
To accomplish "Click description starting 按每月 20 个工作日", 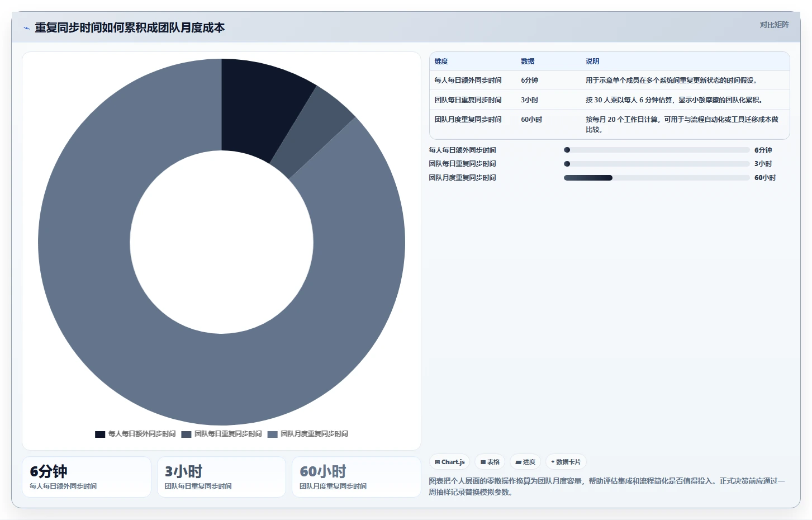I will click(x=682, y=125).
